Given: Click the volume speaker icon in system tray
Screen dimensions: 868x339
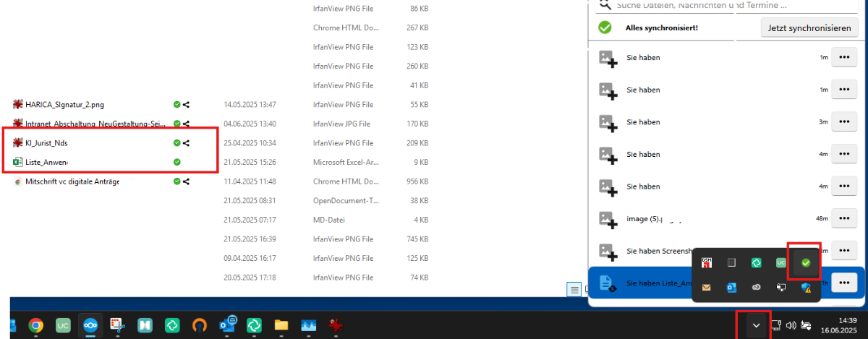Looking at the screenshot, I should coord(791,326).
